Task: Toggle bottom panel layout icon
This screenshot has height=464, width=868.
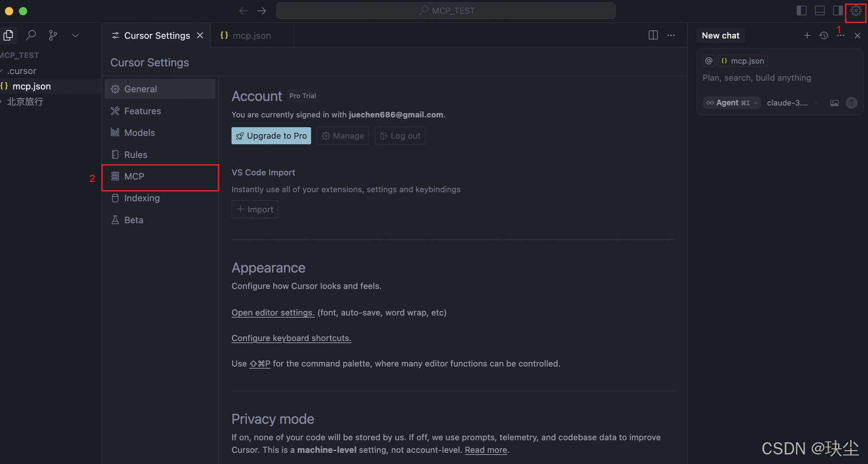Action: [820, 11]
